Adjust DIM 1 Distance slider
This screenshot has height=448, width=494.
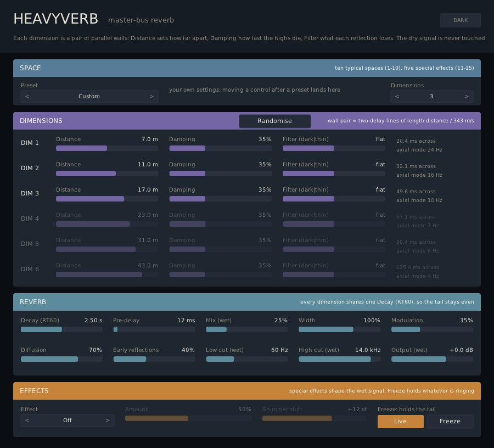point(107,148)
